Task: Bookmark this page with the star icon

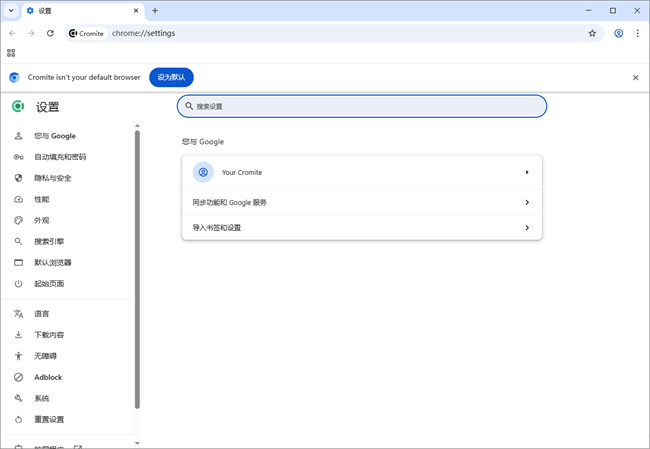Action: [x=592, y=33]
